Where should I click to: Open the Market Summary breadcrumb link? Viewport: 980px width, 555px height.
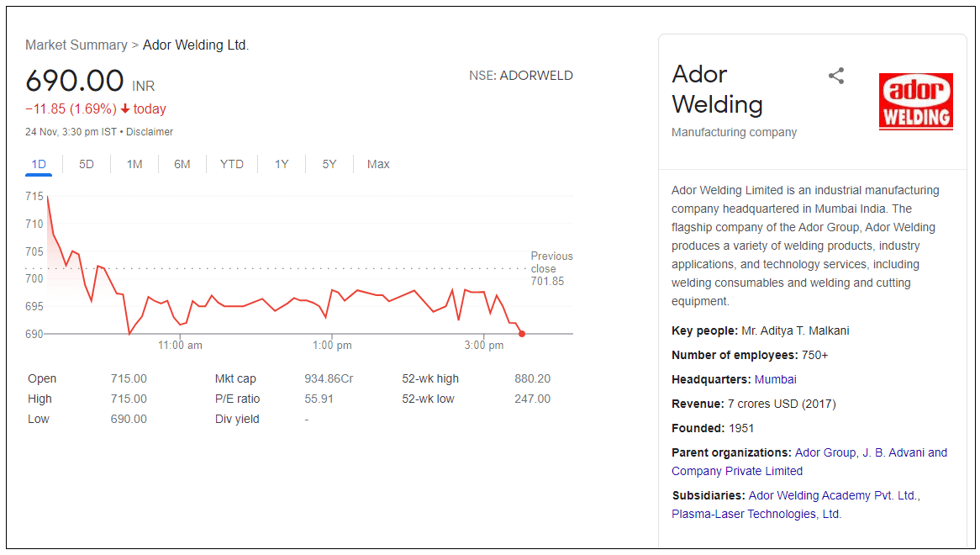click(x=76, y=45)
